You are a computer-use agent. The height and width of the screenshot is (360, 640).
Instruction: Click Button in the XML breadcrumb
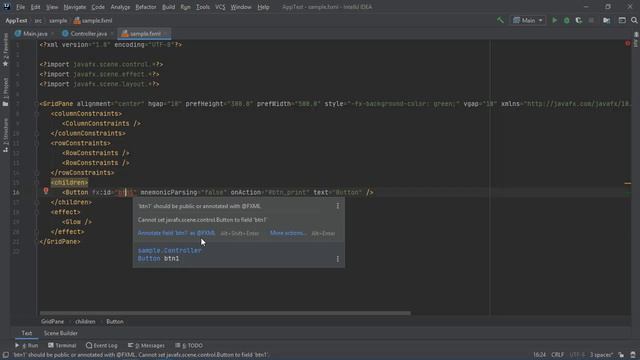pyautogui.click(x=115, y=322)
